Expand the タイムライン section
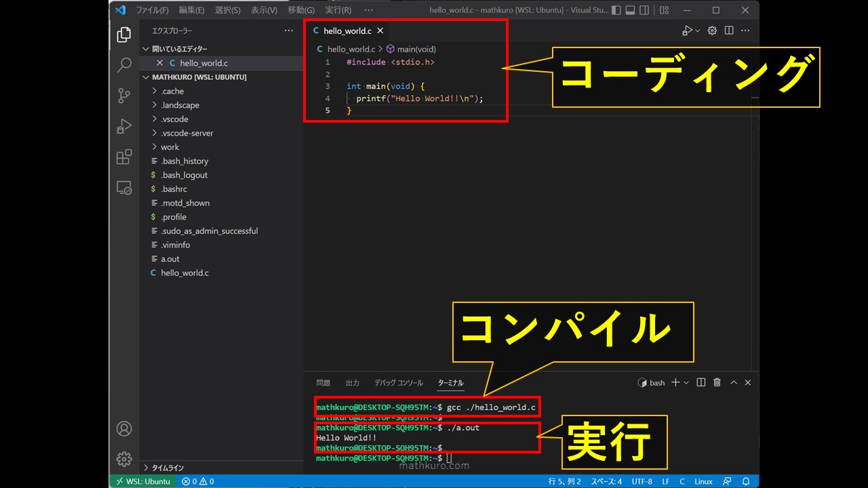 (x=221, y=468)
